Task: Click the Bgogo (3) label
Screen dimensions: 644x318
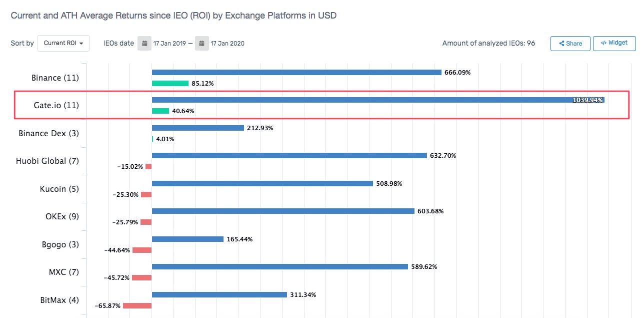Action: tap(60, 244)
